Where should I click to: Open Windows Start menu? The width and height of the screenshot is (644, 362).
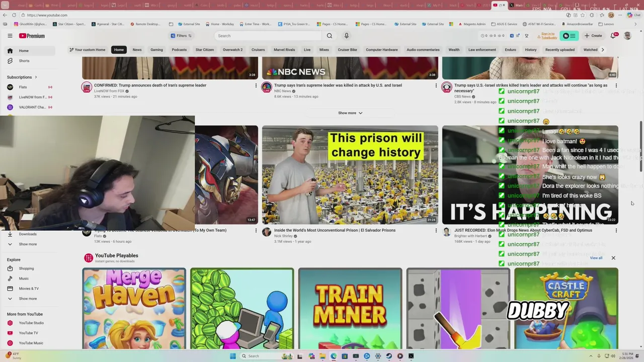[232, 356]
